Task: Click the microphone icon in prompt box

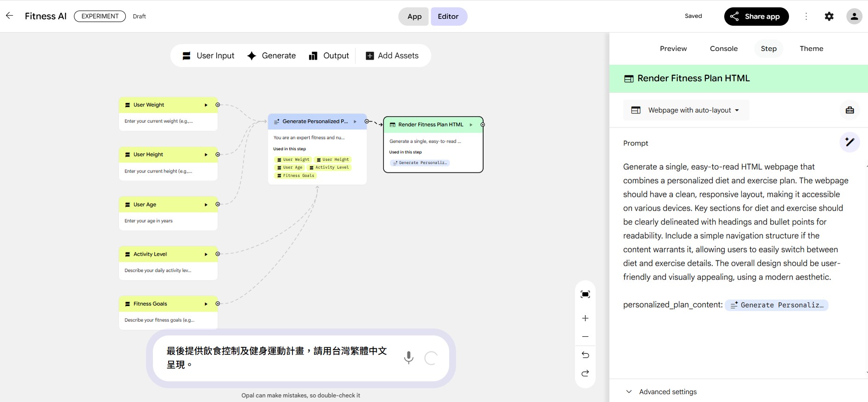Action: 408,357
